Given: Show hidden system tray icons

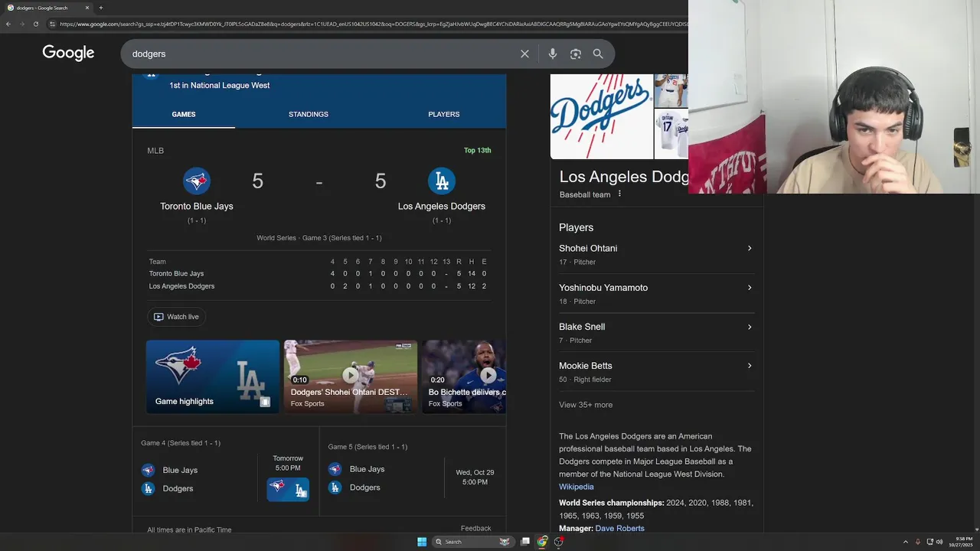Looking at the screenshot, I should coord(906,542).
